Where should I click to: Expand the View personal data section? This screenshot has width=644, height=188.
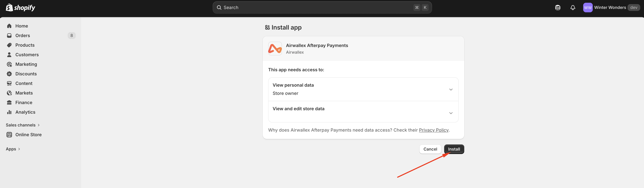coord(451,89)
